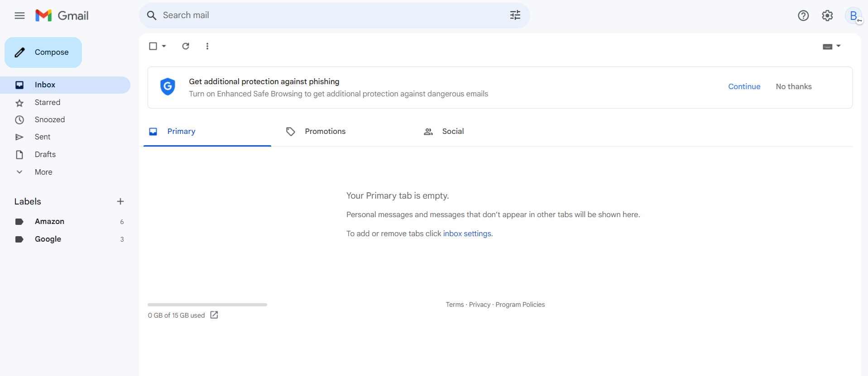Click the Google label tag icon
The image size is (868, 376).
tap(19, 239)
